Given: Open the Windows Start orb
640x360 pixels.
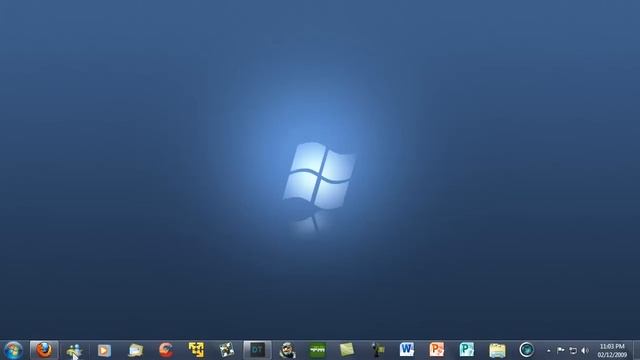Looking at the screenshot, I should [x=13, y=350].
